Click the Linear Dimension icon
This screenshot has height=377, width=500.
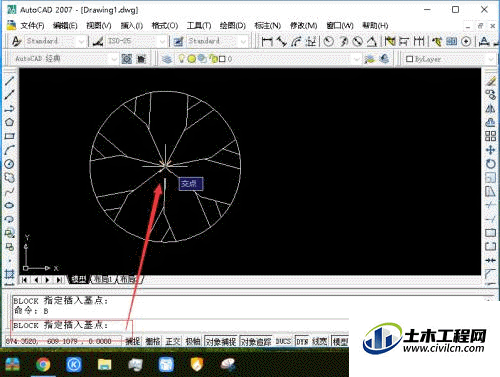[x=267, y=41]
